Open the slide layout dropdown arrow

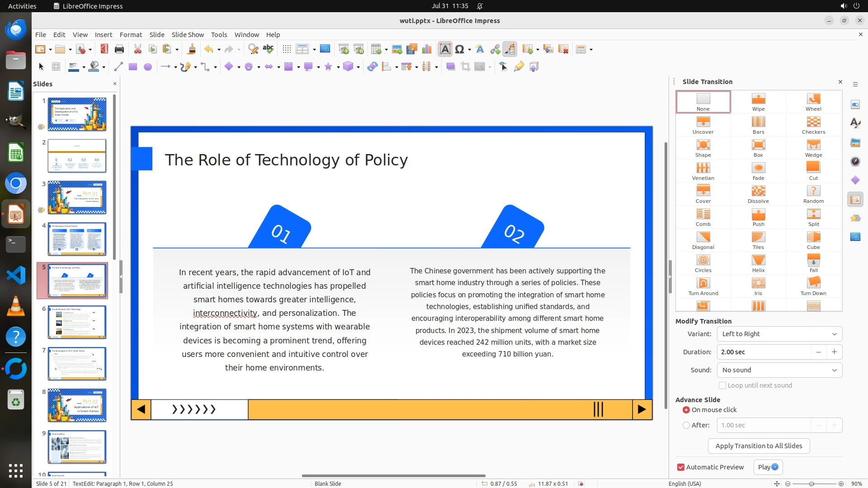point(591,50)
